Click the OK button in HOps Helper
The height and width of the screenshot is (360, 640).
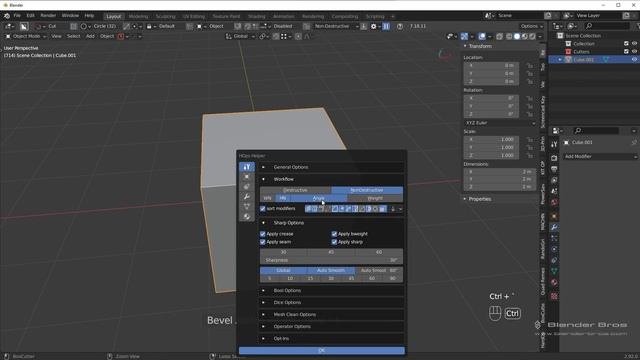coord(322,350)
